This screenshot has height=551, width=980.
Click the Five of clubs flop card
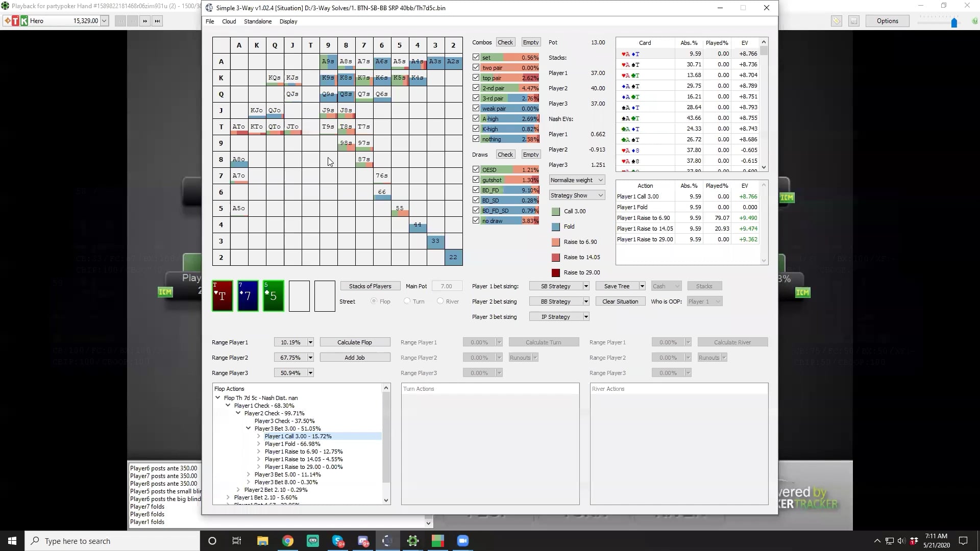[x=273, y=296]
